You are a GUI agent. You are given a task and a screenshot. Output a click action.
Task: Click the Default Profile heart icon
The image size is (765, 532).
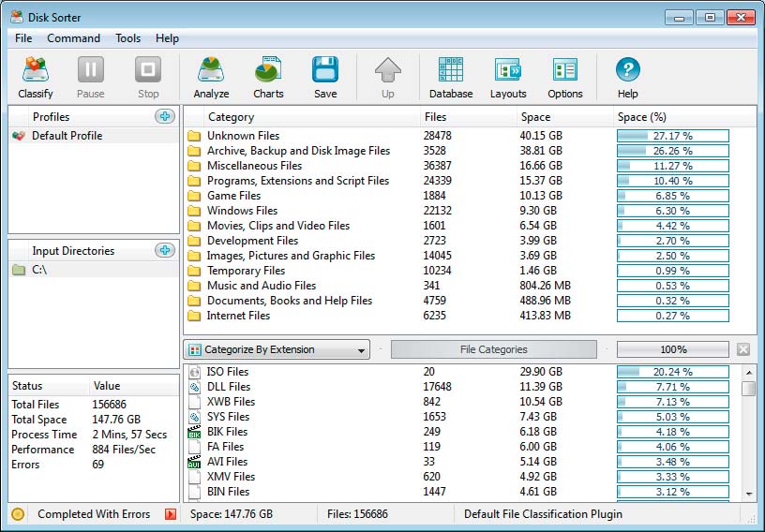click(19, 136)
